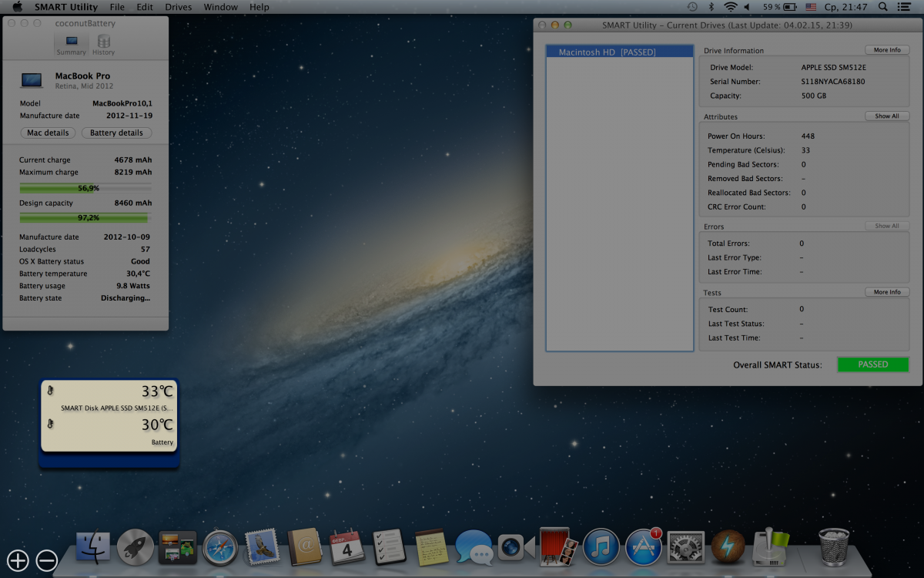This screenshot has width=924, height=578.
Task: Open the US flag input source menu
Action: point(811,7)
